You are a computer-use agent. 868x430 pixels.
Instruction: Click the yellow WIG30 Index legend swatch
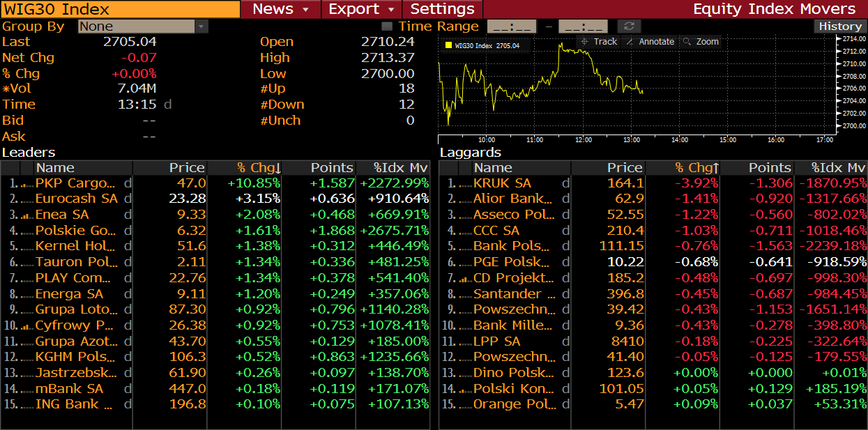pyautogui.click(x=448, y=45)
